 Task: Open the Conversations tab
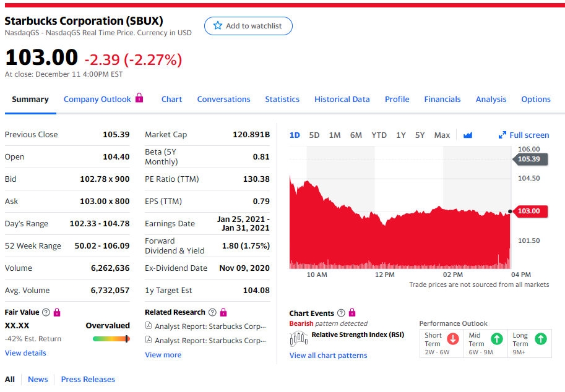tap(223, 100)
